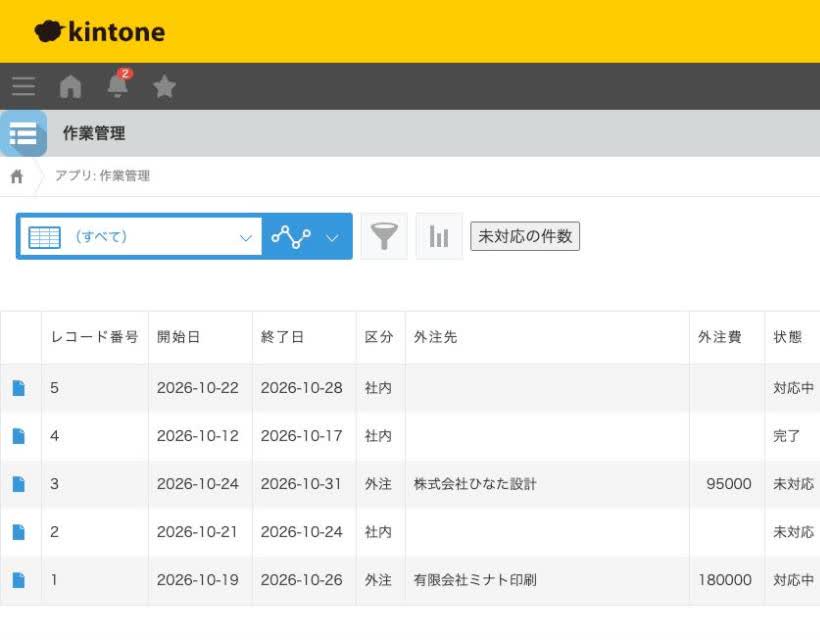Click 対応中 status in record 5
This screenshot has height=640, width=820.
coord(794,388)
